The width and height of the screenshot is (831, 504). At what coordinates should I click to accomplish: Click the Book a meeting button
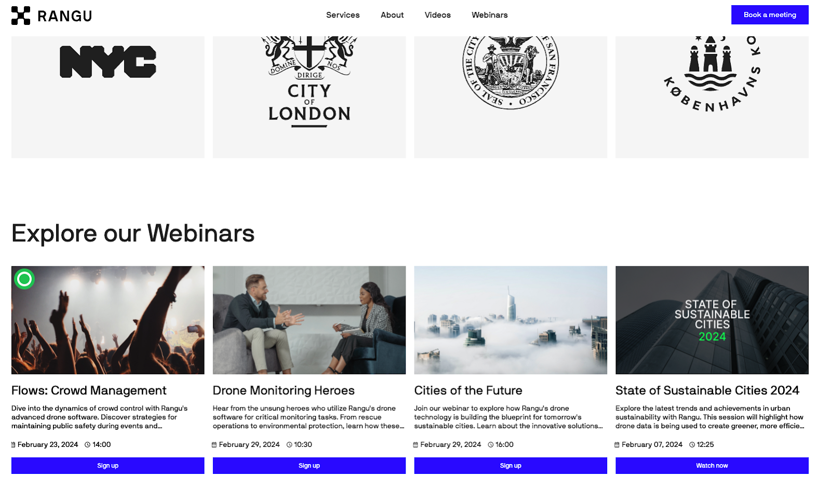770,15
